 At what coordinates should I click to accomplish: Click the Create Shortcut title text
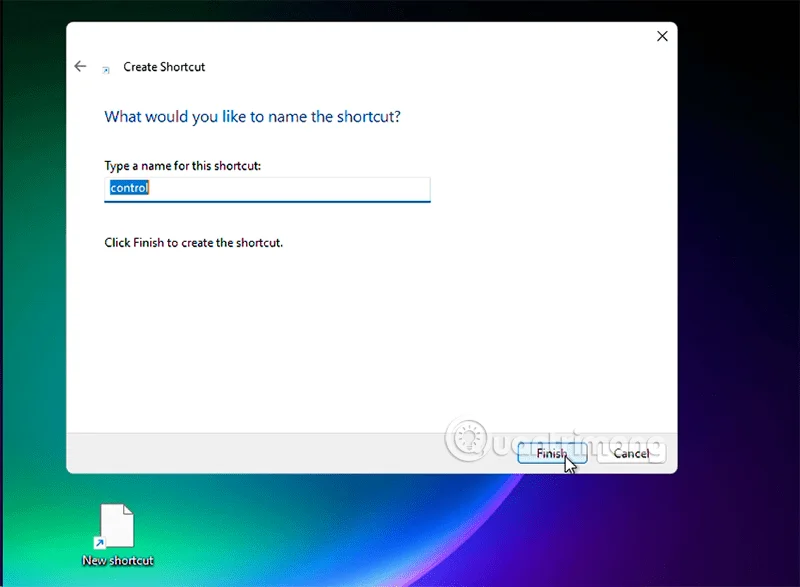(164, 67)
